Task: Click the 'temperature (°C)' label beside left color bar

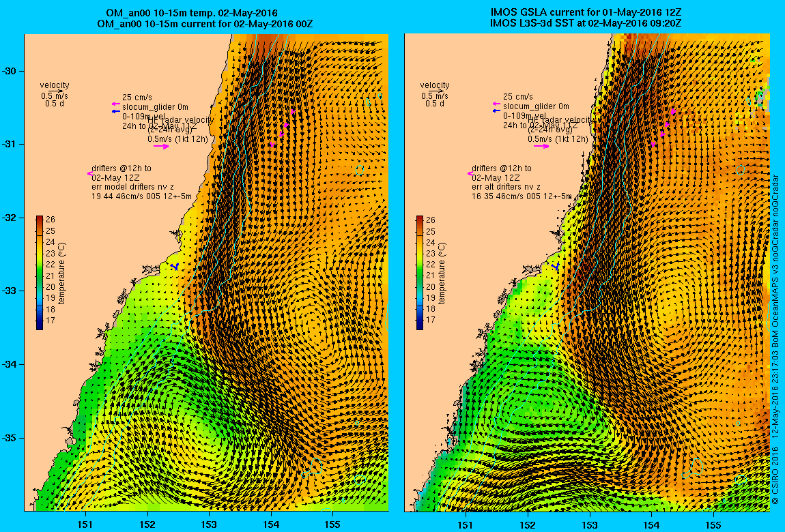Action: pos(61,274)
